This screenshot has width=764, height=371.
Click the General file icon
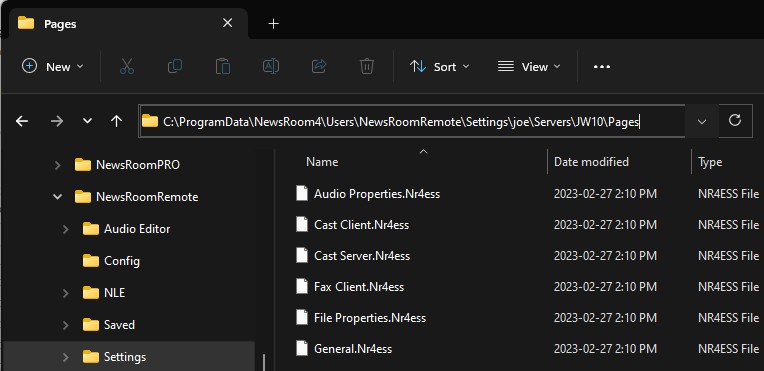[x=302, y=348]
